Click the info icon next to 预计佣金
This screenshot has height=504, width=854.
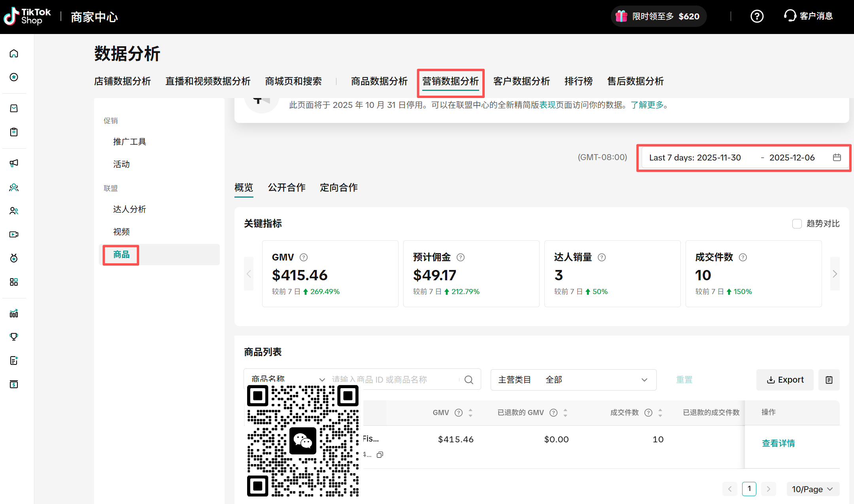tap(461, 257)
